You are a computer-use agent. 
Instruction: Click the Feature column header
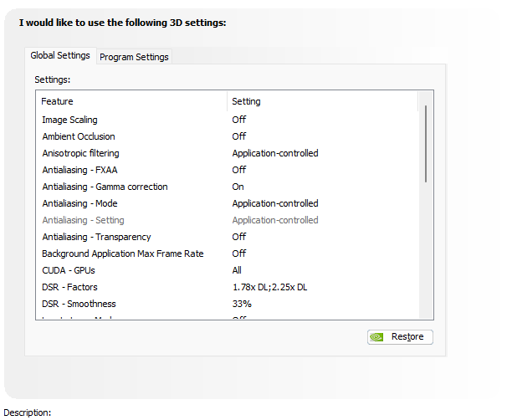point(57,101)
